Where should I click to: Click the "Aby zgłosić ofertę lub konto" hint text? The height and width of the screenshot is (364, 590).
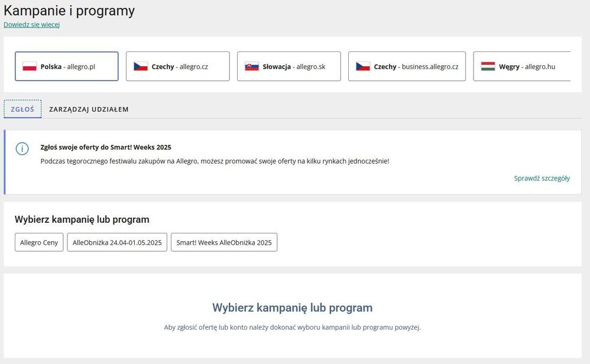tap(293, 327)
